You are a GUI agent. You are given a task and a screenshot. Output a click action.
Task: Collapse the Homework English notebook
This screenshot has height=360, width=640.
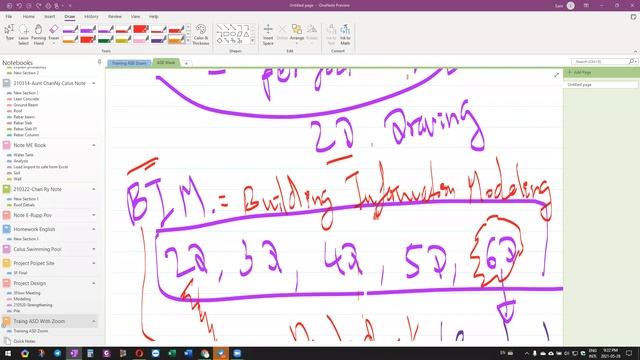(94, 229)
